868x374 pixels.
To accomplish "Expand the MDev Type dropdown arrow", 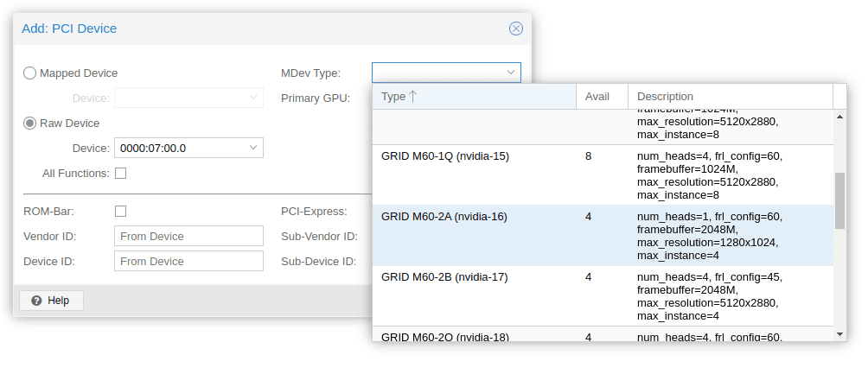I will coord(511,73).
